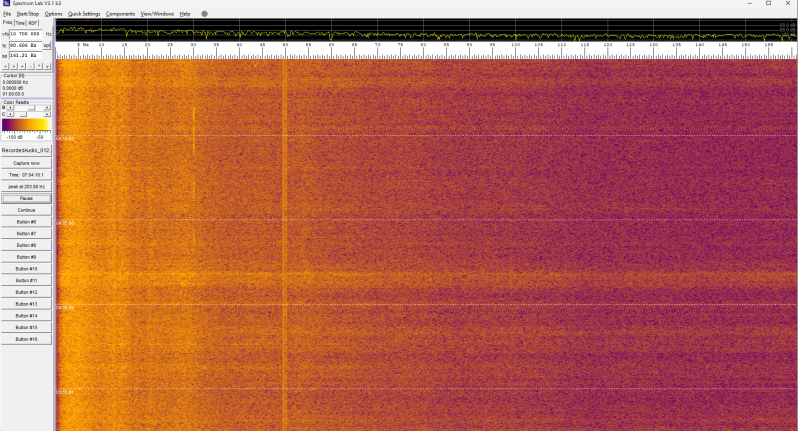Click the plus zoom-in frequency button
The width and height of the screenshot is (798, 431).
(x=22, y=66)
